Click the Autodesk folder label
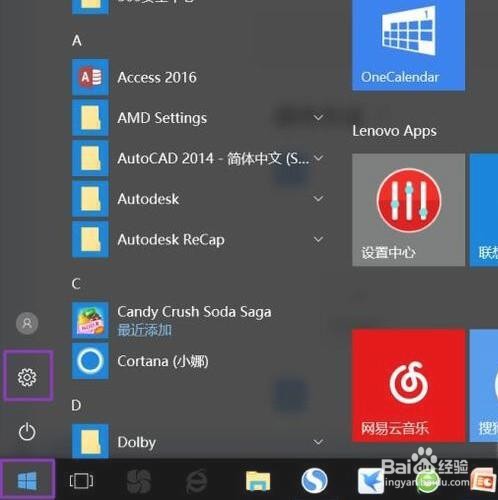The image size is (498, 500). click(x=148, y=199)
